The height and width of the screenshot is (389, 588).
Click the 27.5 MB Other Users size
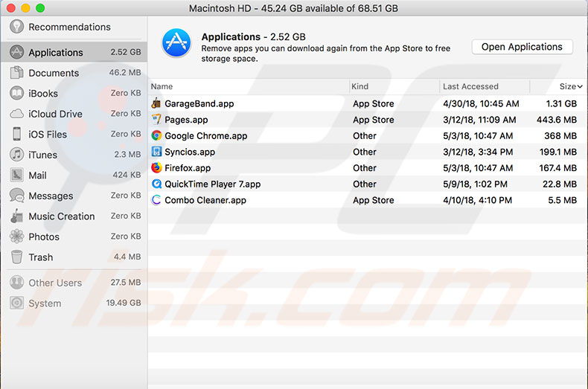[x=126, y=282]
